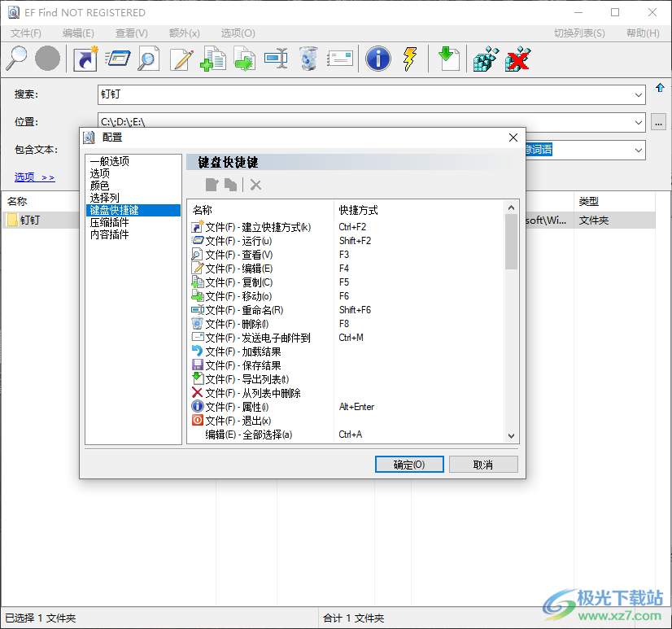672x629 pixels.
Task: Close the 配置 dialog
Action: point(513,138)
